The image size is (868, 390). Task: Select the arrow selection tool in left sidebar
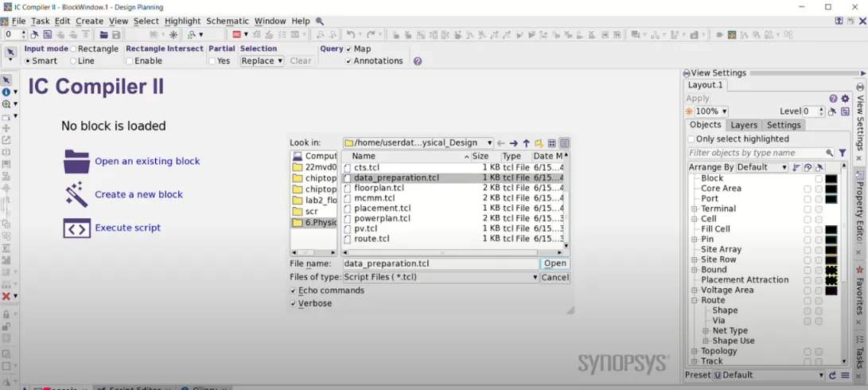6,81
